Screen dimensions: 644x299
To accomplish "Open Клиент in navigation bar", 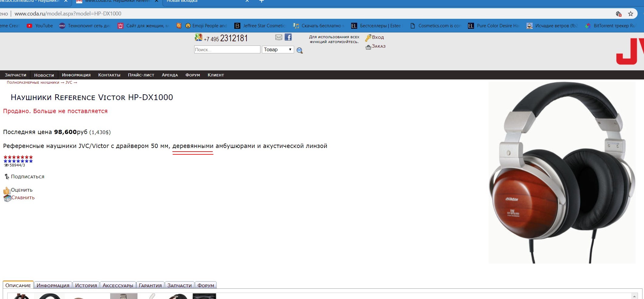I will tap(216, 75).
